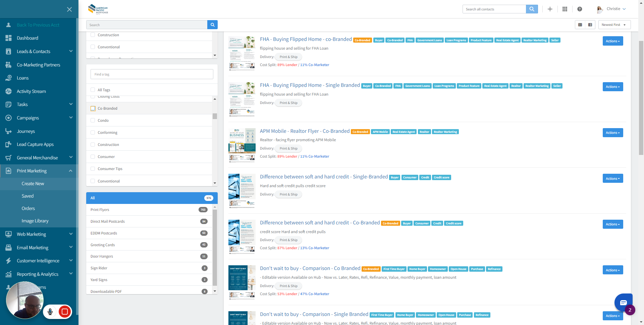Image resolution: width=644 pixels, height=325 pixels.
Task: Expand the Leads & Contacts menu
Action: [71, 51]
